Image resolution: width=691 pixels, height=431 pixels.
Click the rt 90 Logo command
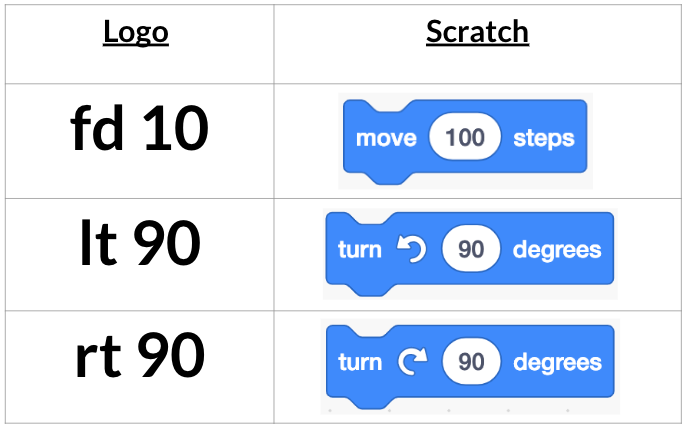coord(140,355)
